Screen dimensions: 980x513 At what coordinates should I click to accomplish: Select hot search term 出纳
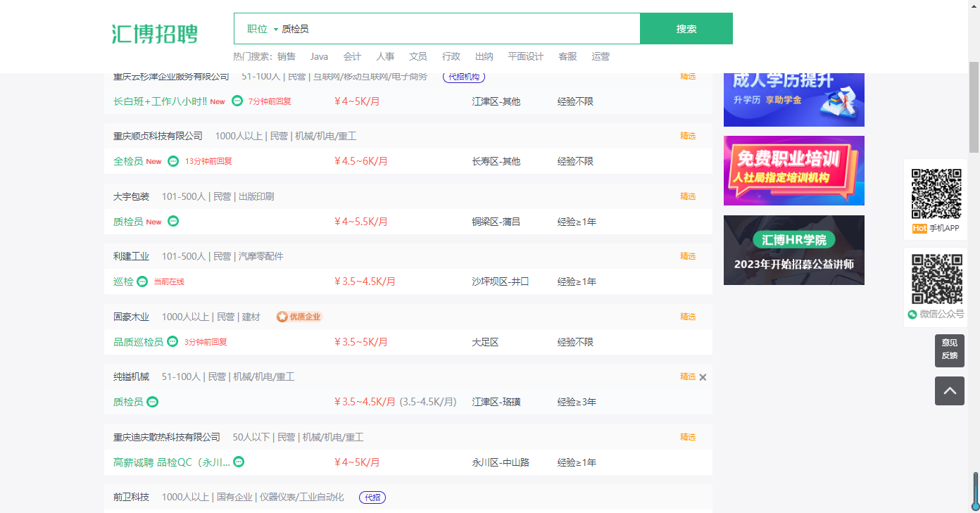tap(484, 56)
